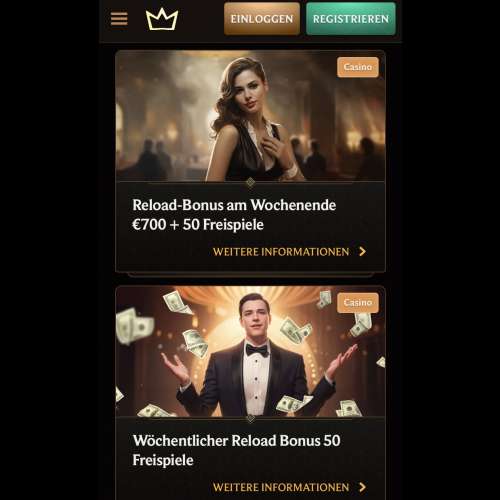Open the hamburger menu
Screen dimensions: 500x500
[119, 19]
